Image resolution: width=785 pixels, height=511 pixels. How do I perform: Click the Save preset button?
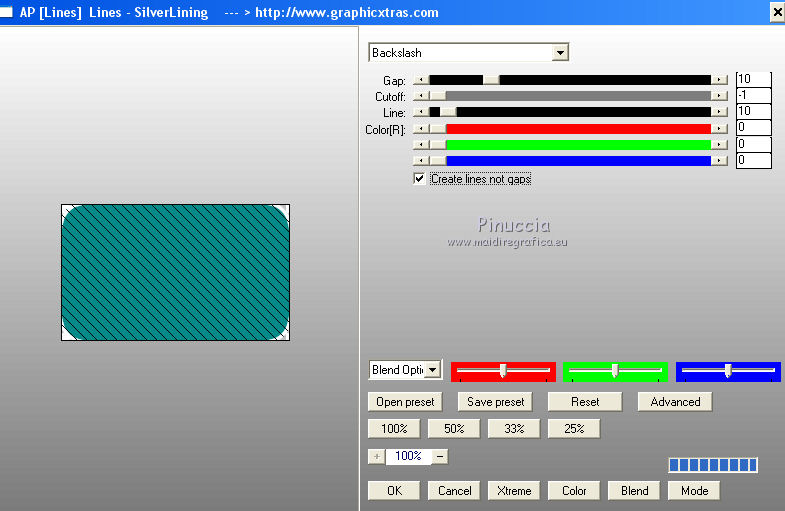495,402
